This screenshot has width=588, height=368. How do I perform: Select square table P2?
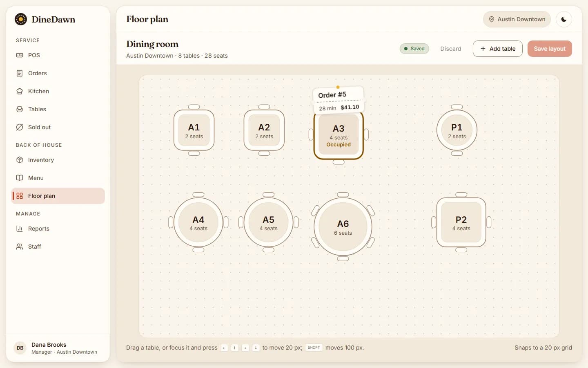click(x=461, y=222)
